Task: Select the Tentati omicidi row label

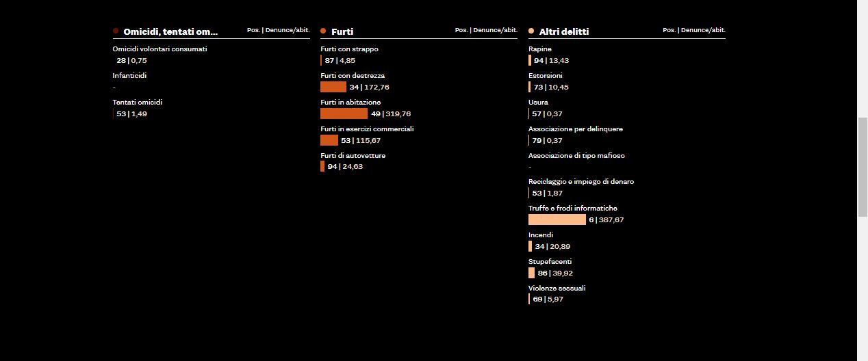Action: pos(138,103)
